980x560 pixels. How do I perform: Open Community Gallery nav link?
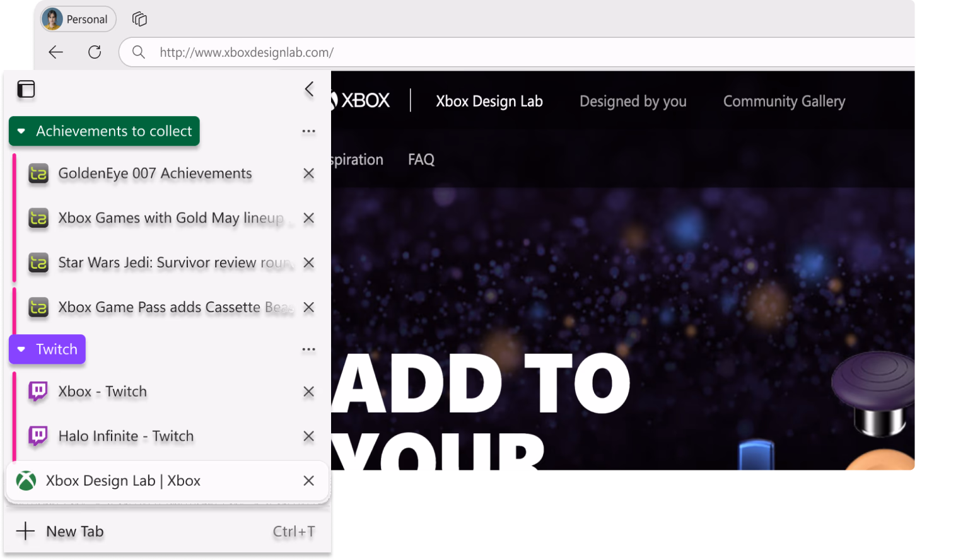coord(784,102)
